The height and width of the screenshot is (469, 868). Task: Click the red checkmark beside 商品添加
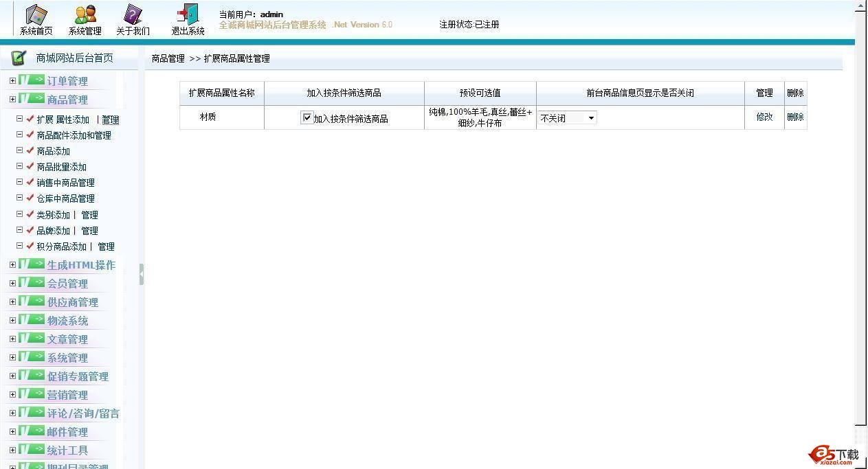[30, 150]
